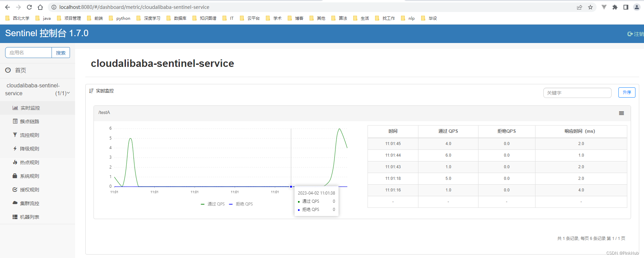This screenshot has height=258, width=644.
Task: Toggle the browser side panel icon
Action: 626,7
